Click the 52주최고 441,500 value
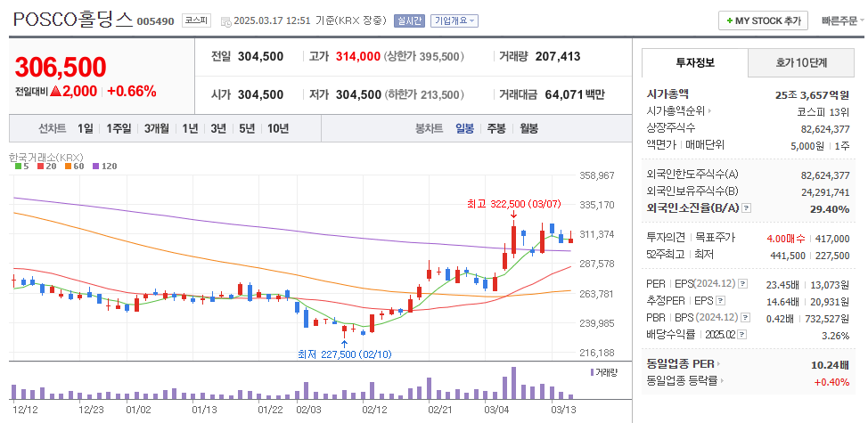Screen dimensions: 868x423 [786, 255]
